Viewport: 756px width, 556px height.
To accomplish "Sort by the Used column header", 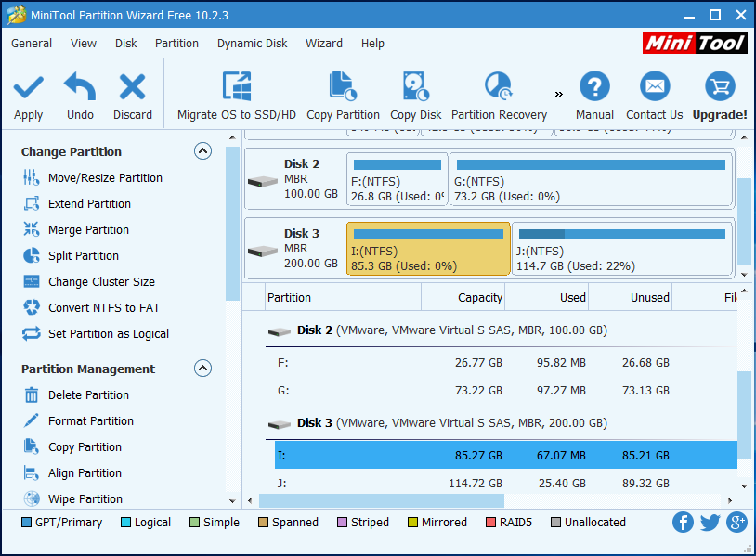I will [546, 297].
